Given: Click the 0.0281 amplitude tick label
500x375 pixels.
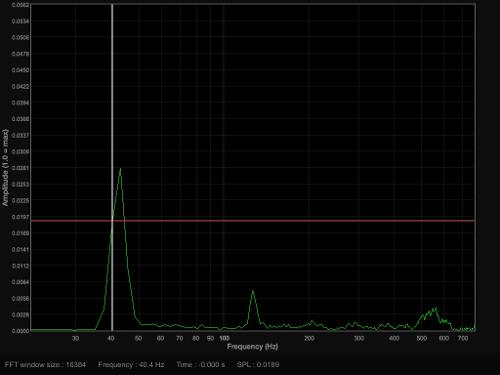Looking at the screenshot, I should 21,168.
